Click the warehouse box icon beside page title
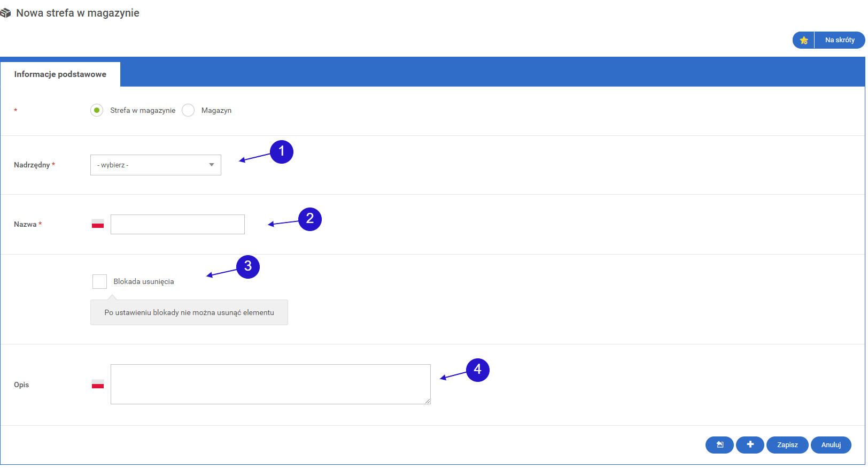868x468 pixels. tap(6, 13)
